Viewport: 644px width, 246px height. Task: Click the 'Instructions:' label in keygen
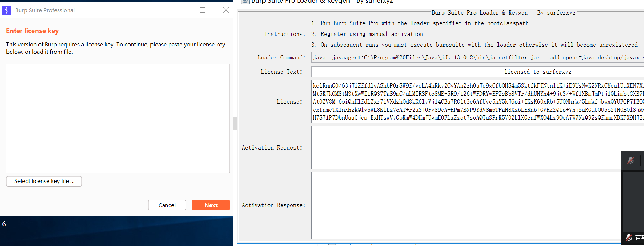tap(285, 34)
